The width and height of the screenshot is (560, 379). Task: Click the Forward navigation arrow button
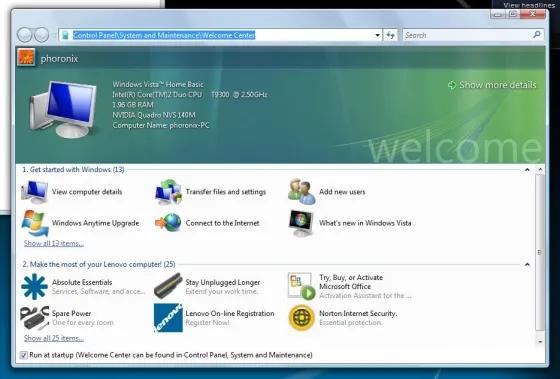pyautogui.click(x=41, y=35)
